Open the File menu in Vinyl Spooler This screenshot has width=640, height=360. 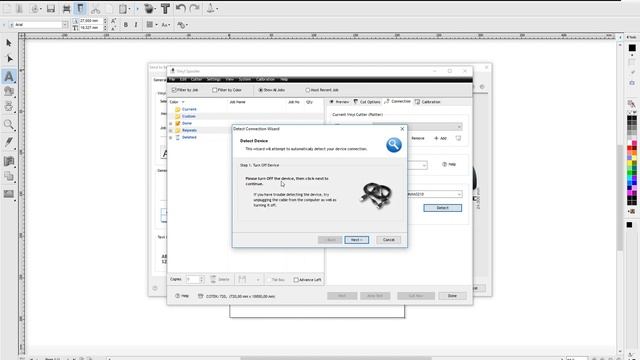tap(172, 79)
